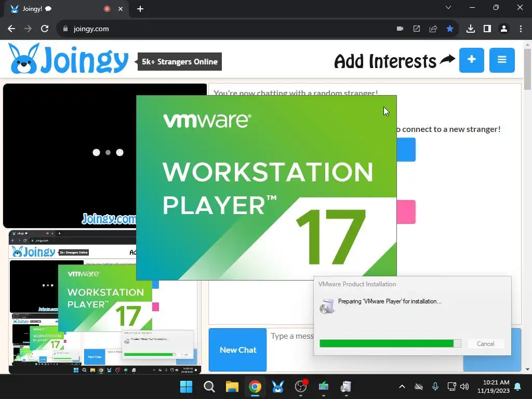The width and height of the screenshot is (532, 399).
Task: Start a New Chat
Action: tap(238, 350)
